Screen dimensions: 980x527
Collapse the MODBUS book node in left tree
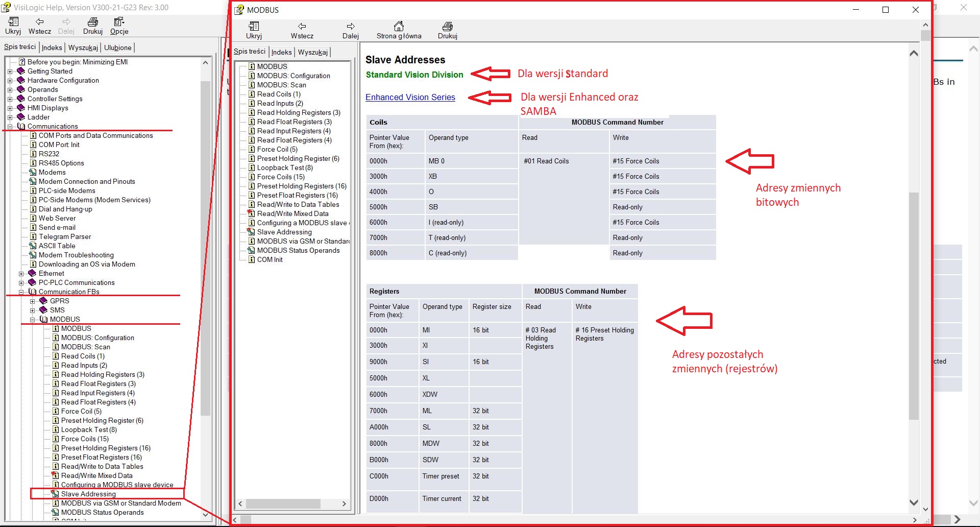pos(32,319)
